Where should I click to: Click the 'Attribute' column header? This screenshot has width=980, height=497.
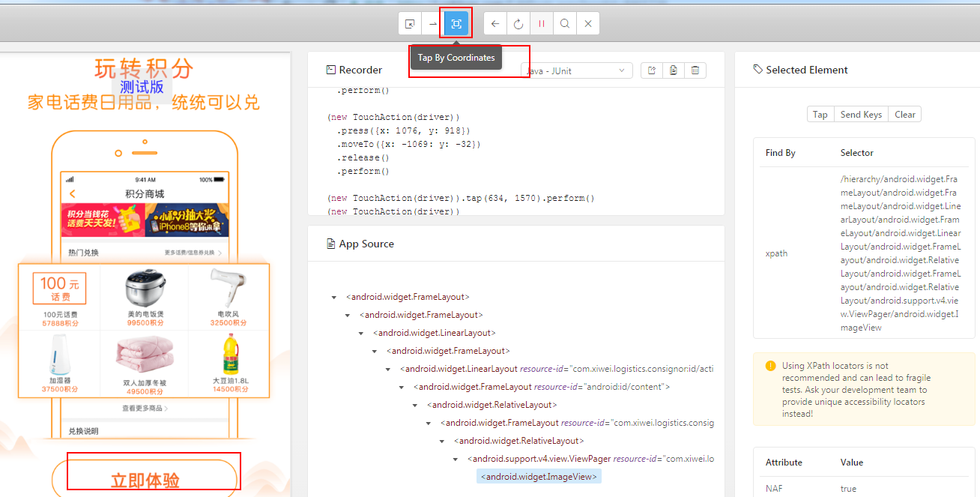point(784,463)
